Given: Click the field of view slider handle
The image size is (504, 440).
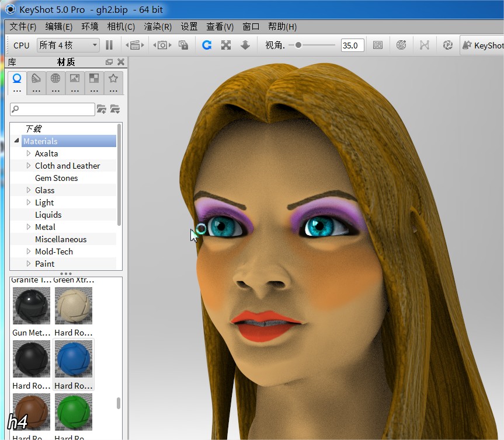Looking at the screenshot, I should tap(298, 45).
